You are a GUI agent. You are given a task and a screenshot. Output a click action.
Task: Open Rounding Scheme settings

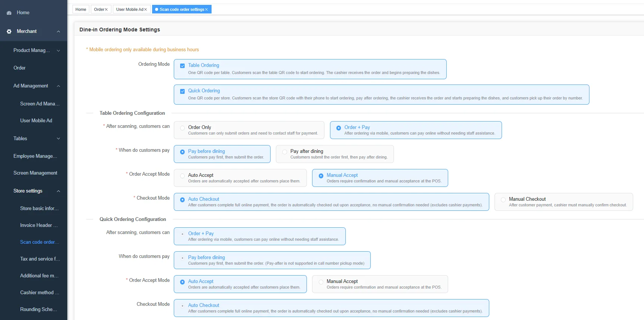click(34, 310)
